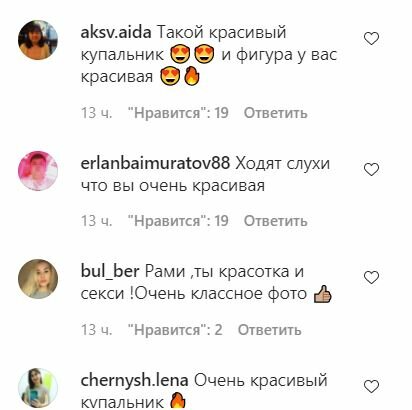Image resolution: width=412 pixels, height=410 pixels.
Task: Like the comment by aksv.aida
Action: pos(371,39)
